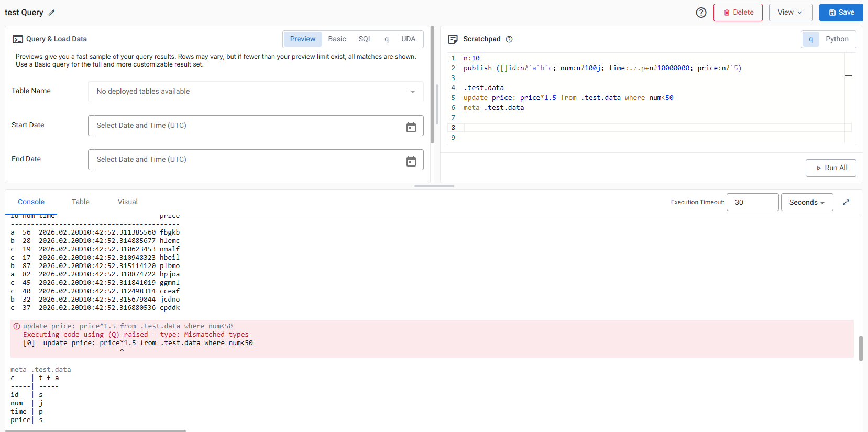Switch to the Basic query tab
Image resolution: width=868 pixels, height=432 pixels.
[337, 39]
